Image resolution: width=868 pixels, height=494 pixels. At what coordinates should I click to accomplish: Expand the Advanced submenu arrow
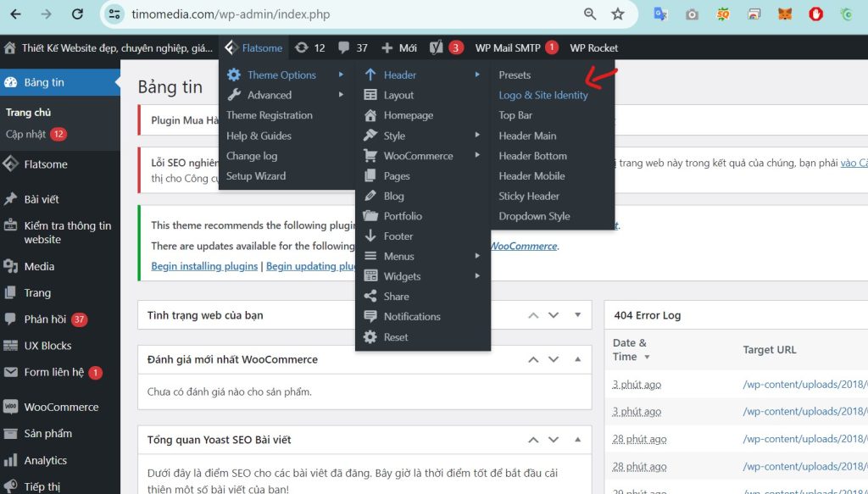tap(341, 95)
